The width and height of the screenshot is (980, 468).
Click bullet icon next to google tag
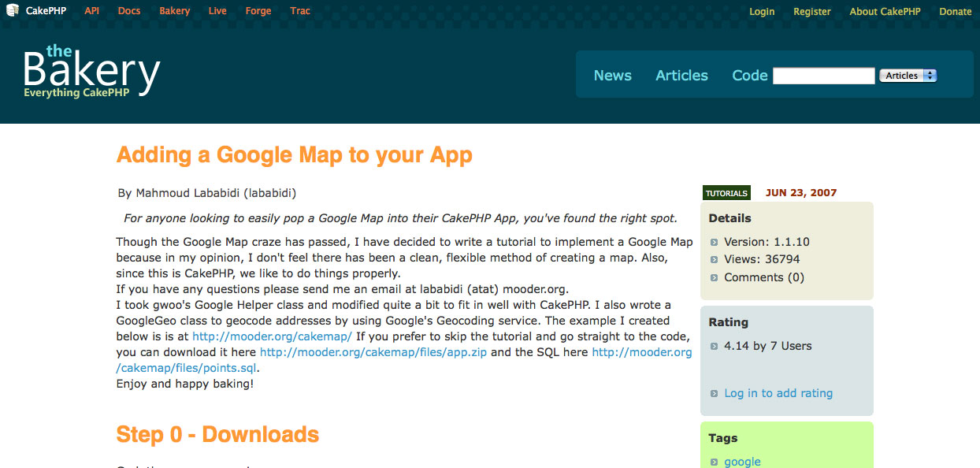click(715, 462)
